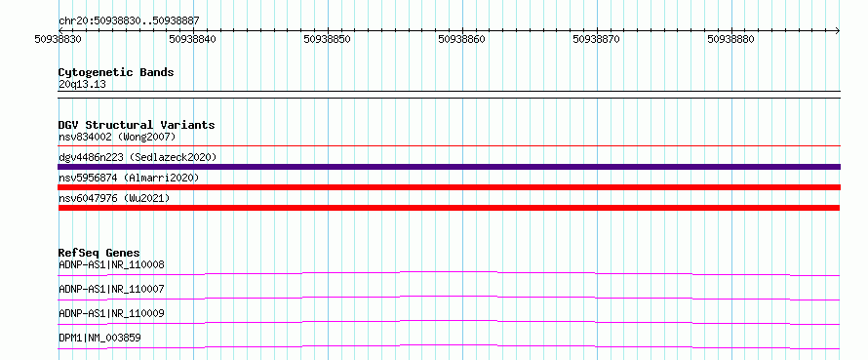The image size is (868, 360).
Task: Select gene ADNP-AS1|NR_110007 label
Action: [111, 289]
